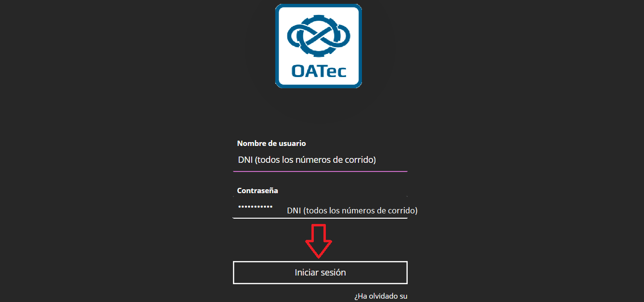Click the "Iniciar sesión" text inside the button
This screenshot has height=302, width=644.
coord(320,273)
